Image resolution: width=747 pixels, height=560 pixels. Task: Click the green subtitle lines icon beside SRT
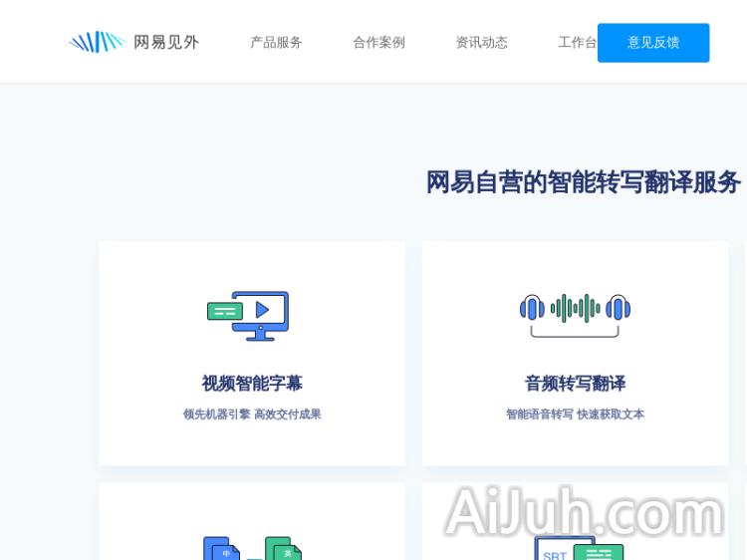click(x=600, y=551)
